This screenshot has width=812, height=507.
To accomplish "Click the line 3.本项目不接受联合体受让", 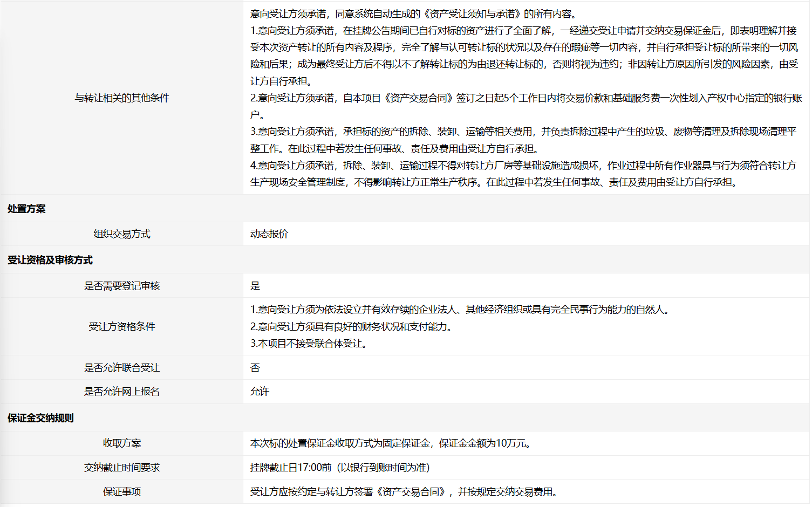I will coord(310,343).
